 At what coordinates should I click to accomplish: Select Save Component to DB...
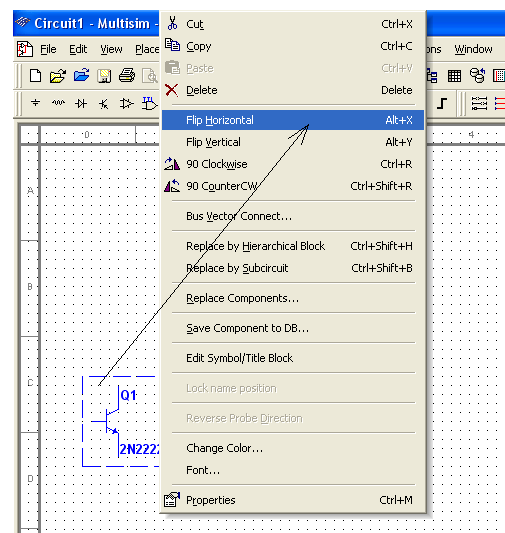point(293,328)
